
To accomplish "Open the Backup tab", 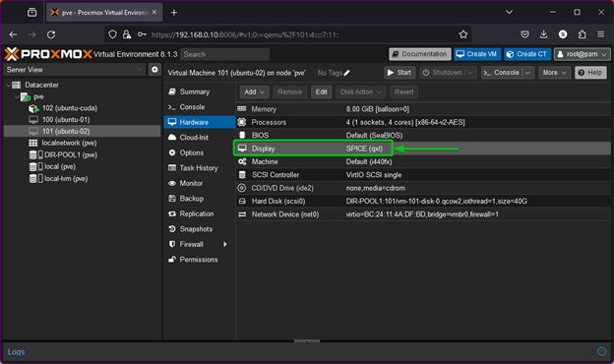I will click(200, 199).
